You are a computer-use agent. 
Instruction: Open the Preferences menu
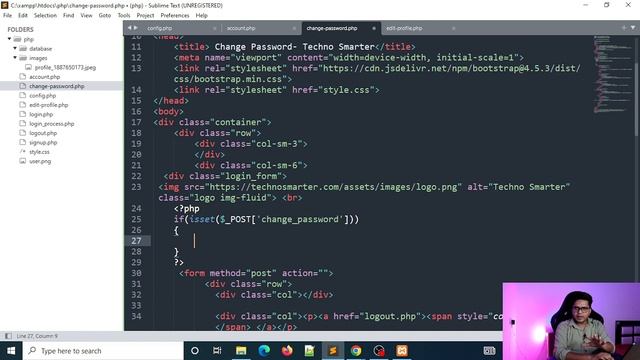[x=175, y=16]
